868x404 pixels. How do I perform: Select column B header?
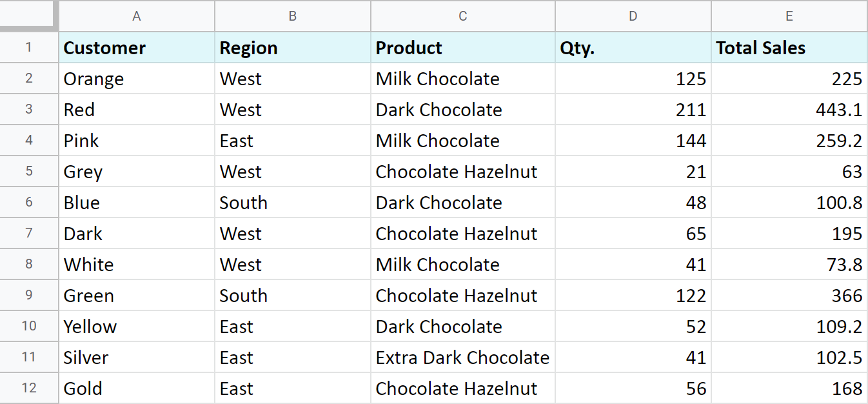(x=292, y=17)
